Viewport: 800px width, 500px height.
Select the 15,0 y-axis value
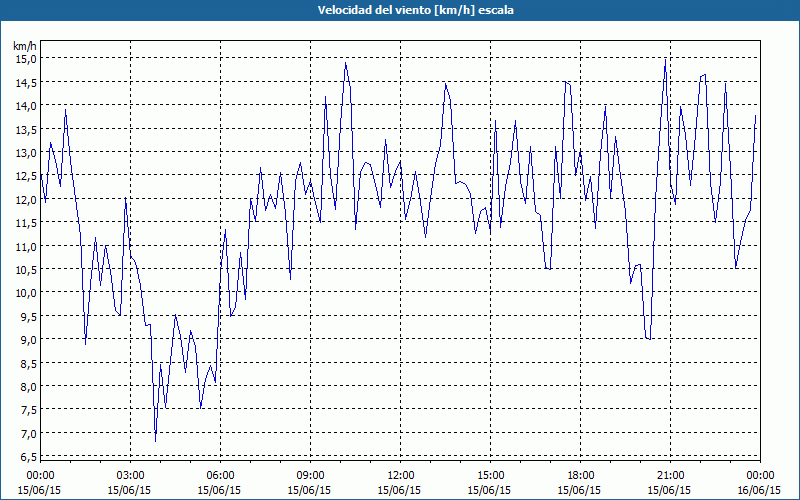click(27, 59)
